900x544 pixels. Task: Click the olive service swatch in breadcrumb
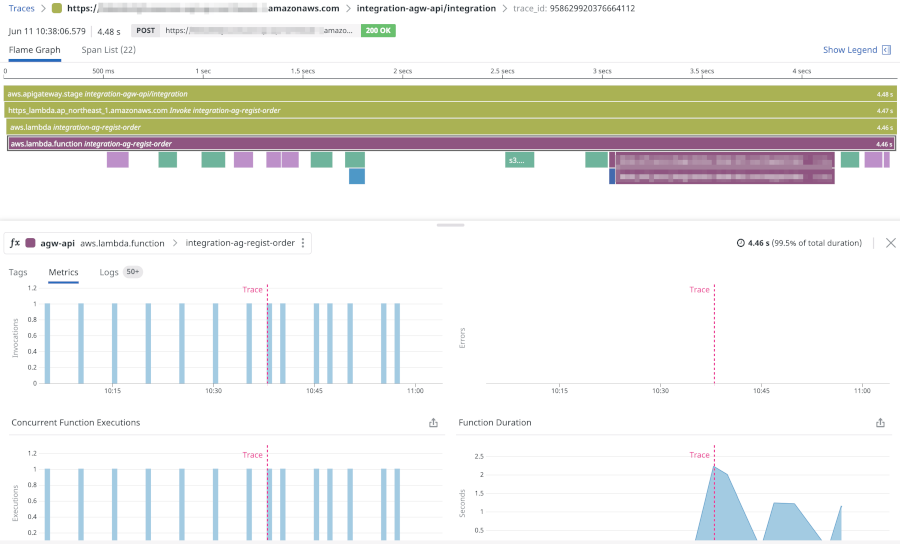[x=56, y=9]
